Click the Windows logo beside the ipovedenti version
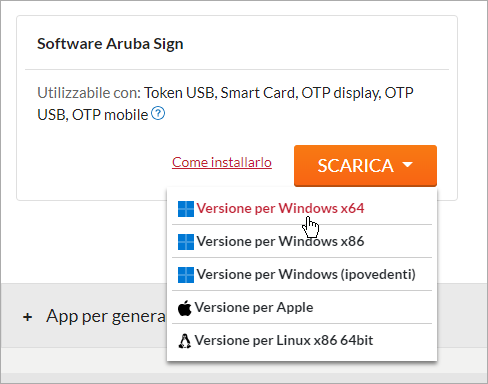 (186, 275)
